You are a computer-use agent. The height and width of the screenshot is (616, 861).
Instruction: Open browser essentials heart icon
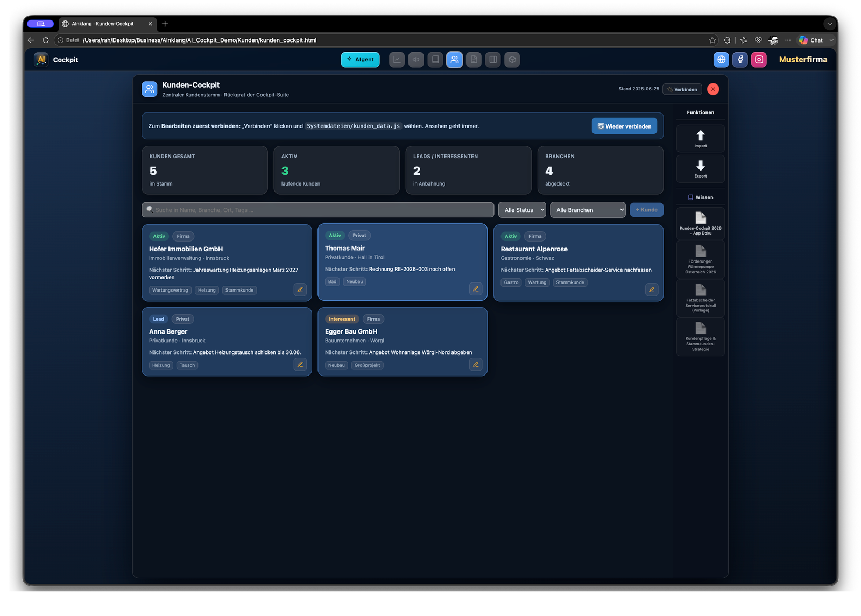(758, 40)
